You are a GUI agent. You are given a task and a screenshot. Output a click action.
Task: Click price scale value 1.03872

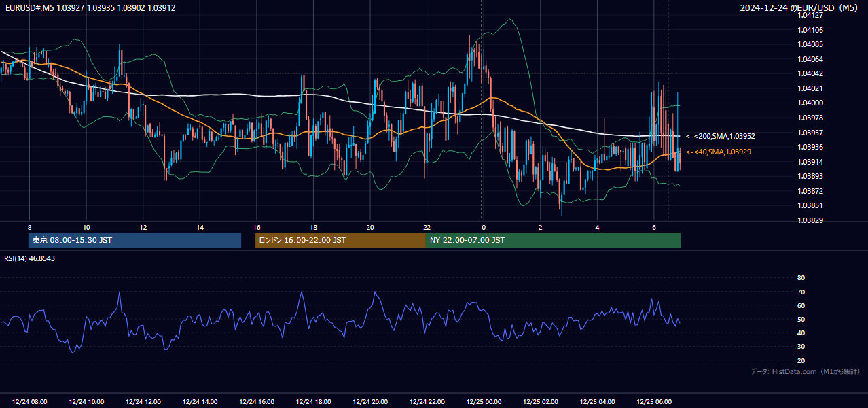coord(810,191)
